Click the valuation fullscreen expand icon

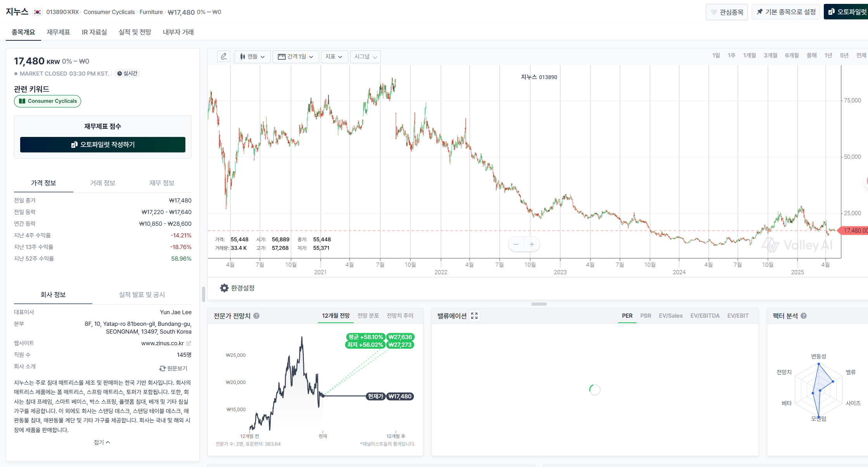pyautogui.click(x=474, y=316)
